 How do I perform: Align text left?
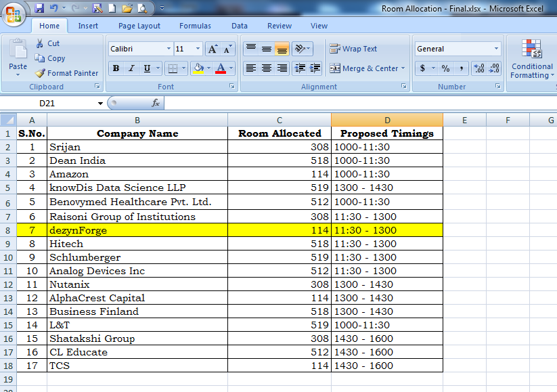point(251,68)
